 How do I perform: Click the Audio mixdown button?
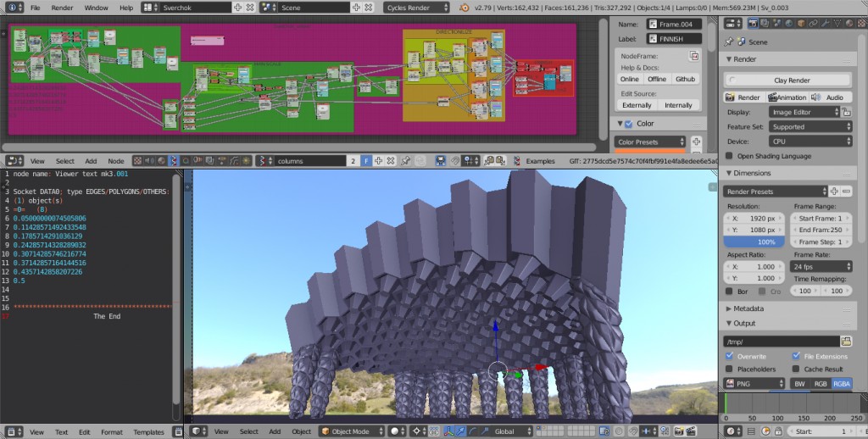[x=831, y=97]
